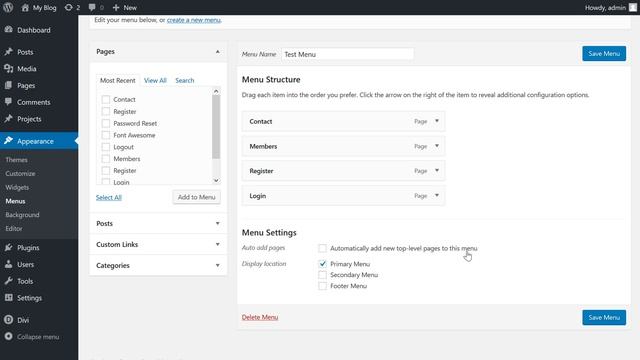Viewport: 640px width, 360px height.
Task: Click bottom Save Menu button
Action: (604, 317)
